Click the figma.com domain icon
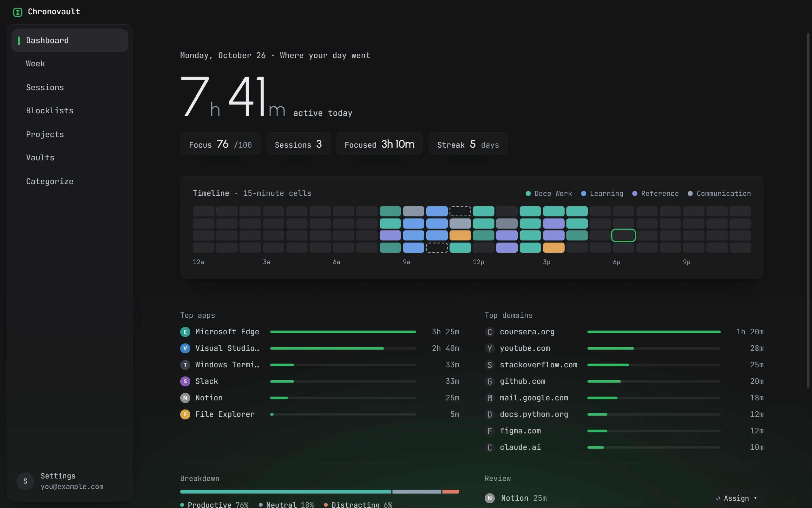Viewport: 812px width, 508px height. 489,431
